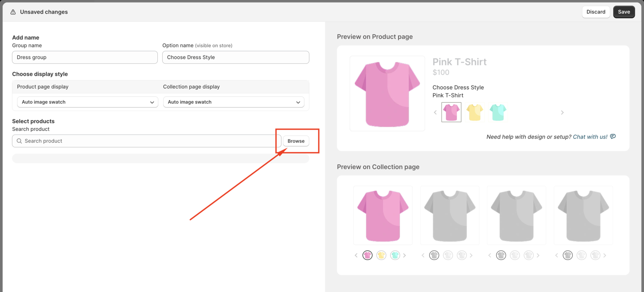
Task: Click the Preview on Product page heading
Action: 375,37
